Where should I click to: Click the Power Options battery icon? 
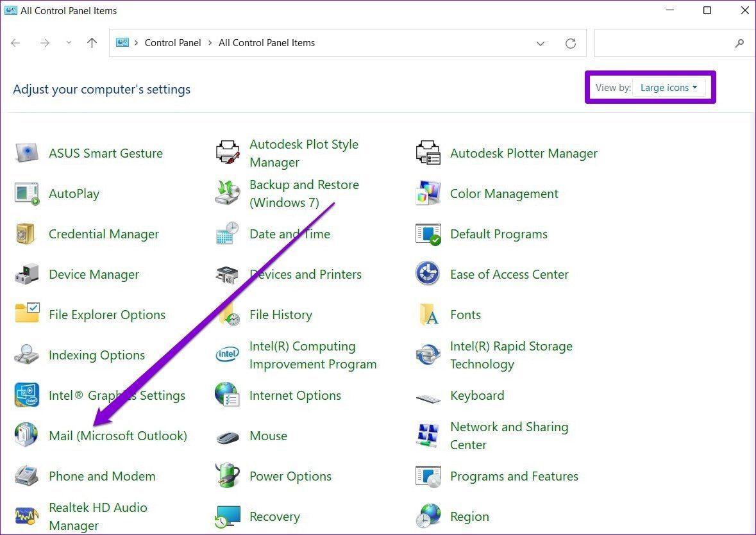click(228, 475)
